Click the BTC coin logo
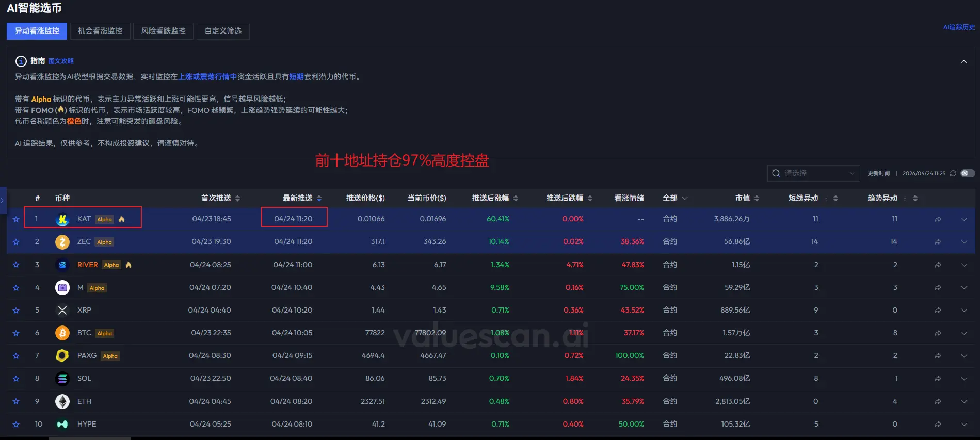980x440 pixels. point(62,333)
